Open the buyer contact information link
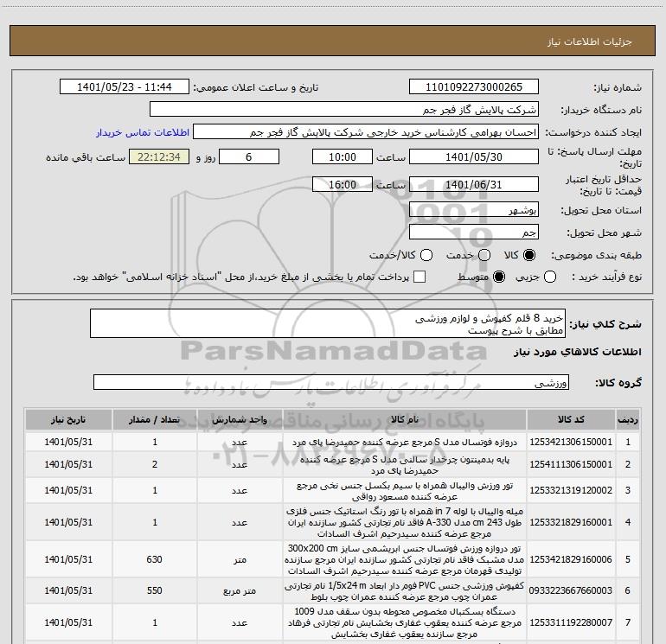 143,132
